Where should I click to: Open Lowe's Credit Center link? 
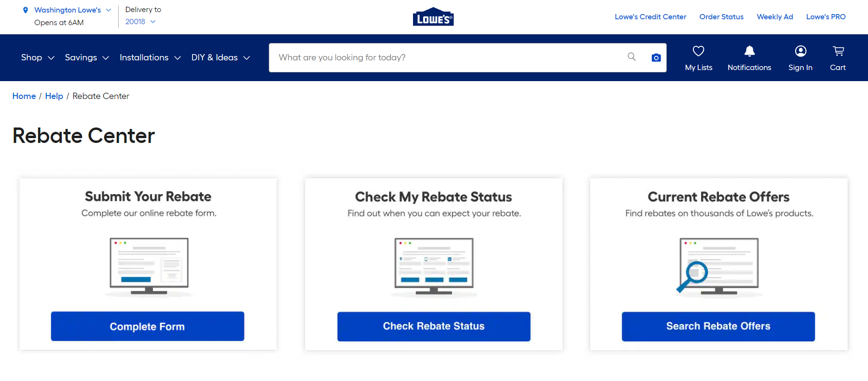point(650,17)
